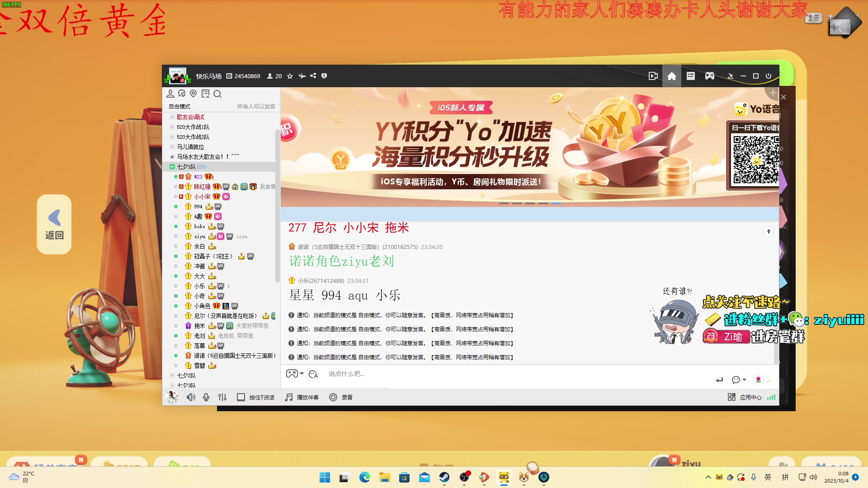The height and width of the screenshot is (488, 868).
Task: Collapse the 七夕1队 channel group
Action: coord(172,167)
